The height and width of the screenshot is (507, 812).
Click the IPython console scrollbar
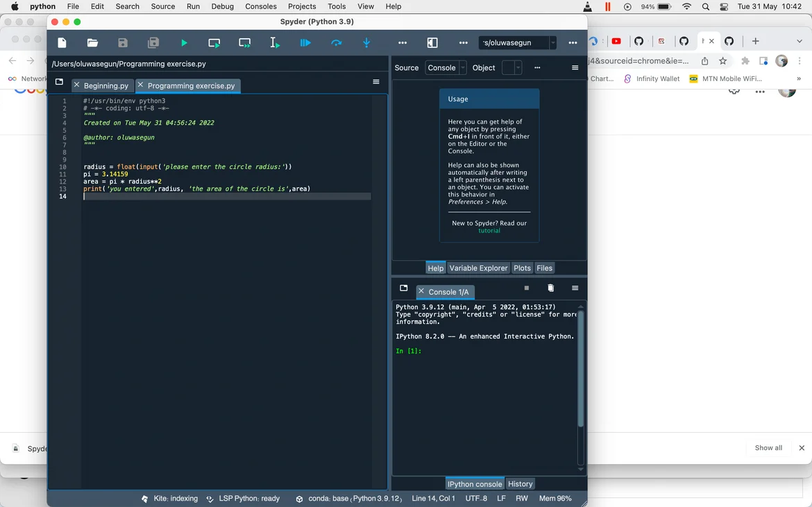pyautogui.click(x=581, y=368)
